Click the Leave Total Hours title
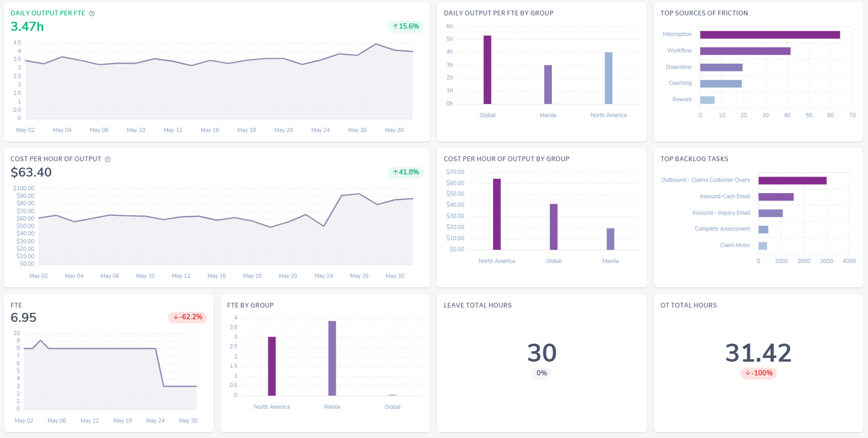The height and width of the screenshot is (438, 868). coord(478,305)
